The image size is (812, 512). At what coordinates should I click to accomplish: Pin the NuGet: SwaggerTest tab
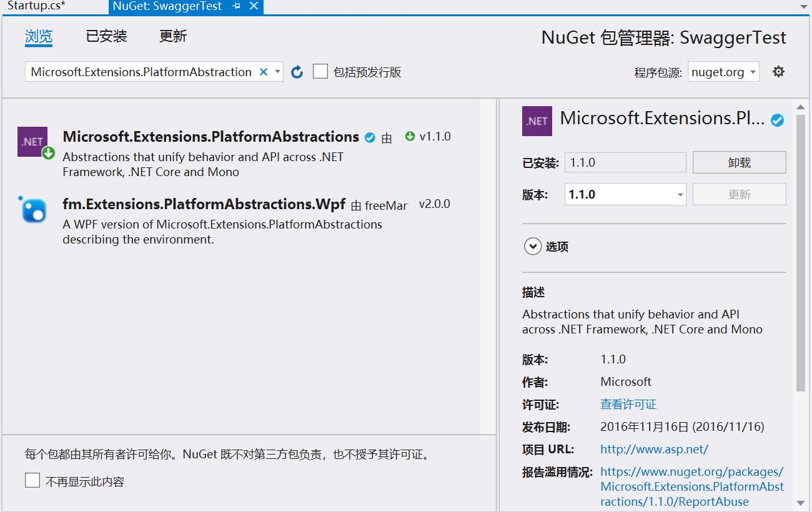[x=237, y=6]
